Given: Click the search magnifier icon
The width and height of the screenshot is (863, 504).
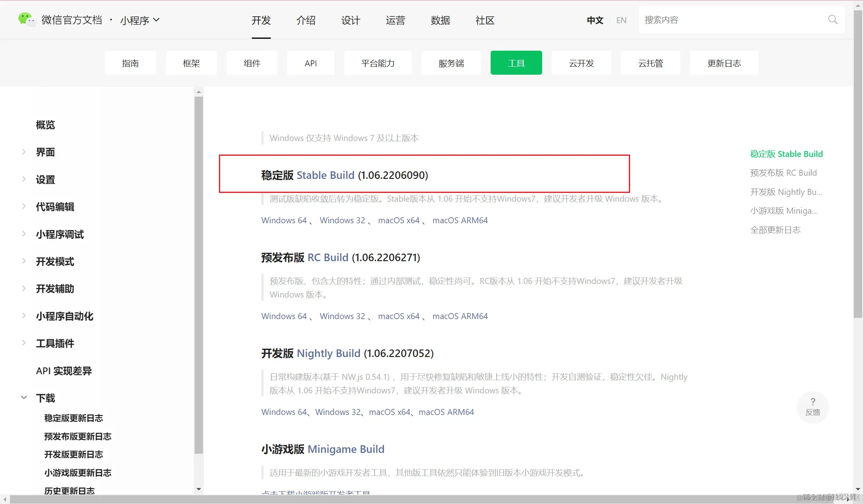Looking at the screenshot, I should [833, 20].
